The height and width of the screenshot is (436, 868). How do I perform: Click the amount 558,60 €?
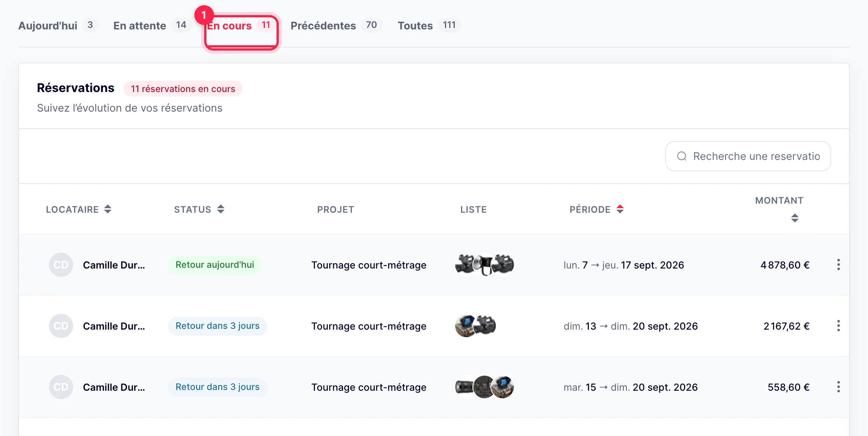789,387
